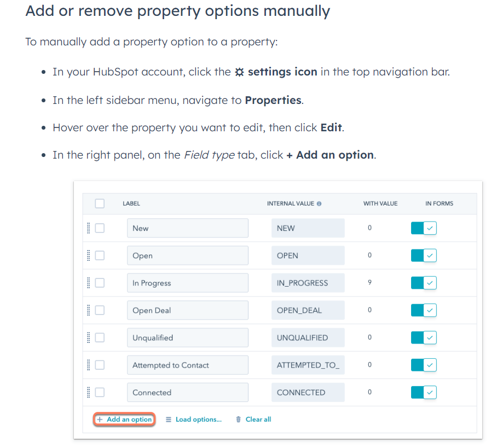Turn off In Forms for Connected
The image size is (497, 448).
(x=424, y=392)
